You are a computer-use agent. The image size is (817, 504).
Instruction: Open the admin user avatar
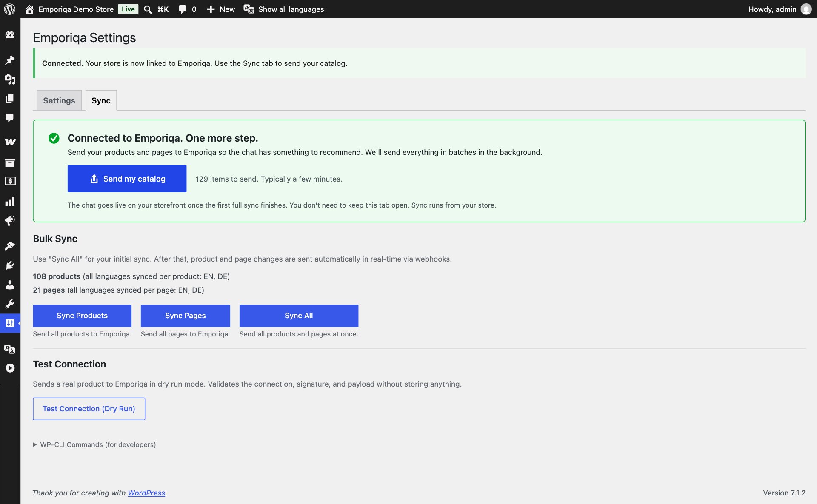click(x=806, y=9)
